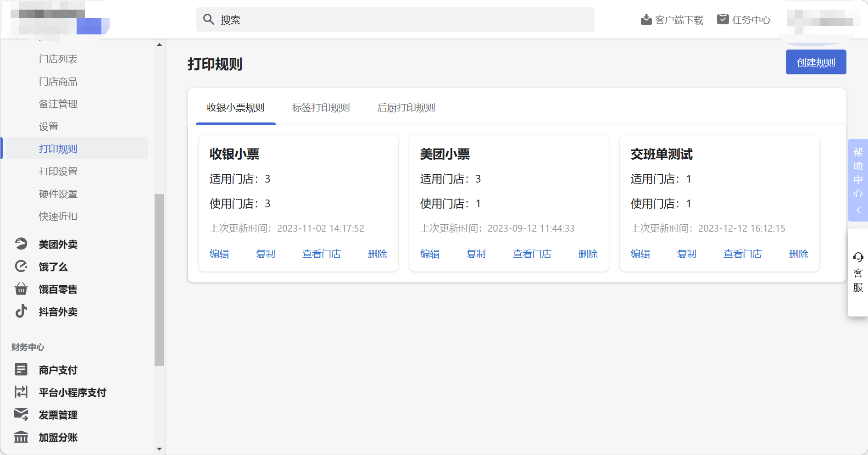Switch to 后厨打印规则 tab
The image size is (868, 455).
click(406, 108)
